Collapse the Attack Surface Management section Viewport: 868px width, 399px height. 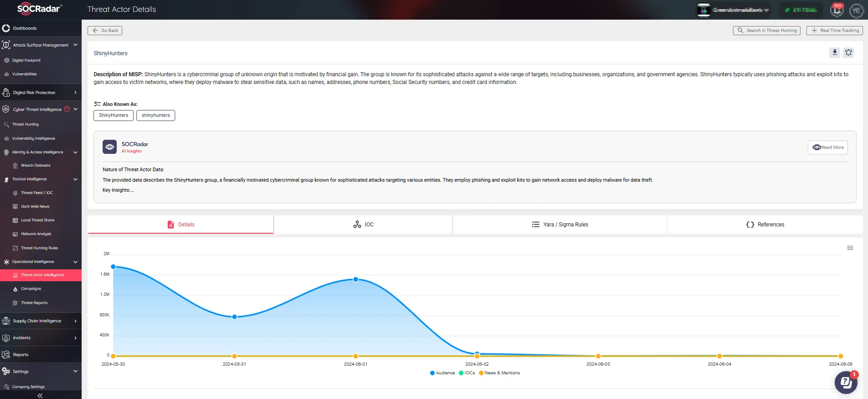(x=76, y=45)
